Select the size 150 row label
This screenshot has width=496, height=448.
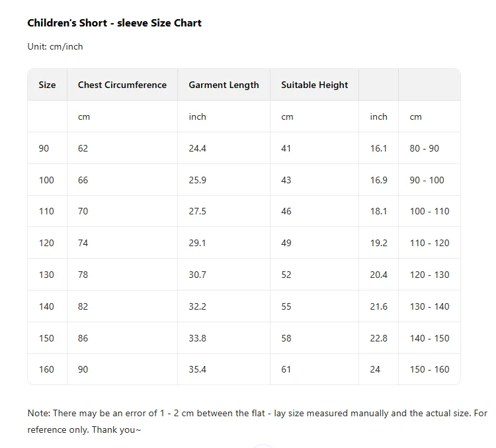pyautogui.click(x=46, y=338)
